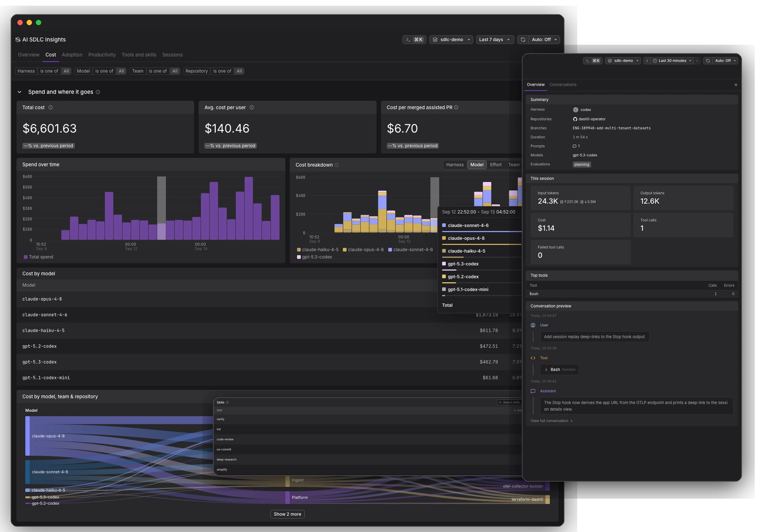Go to next time range in session panel

tap(697, 61)
